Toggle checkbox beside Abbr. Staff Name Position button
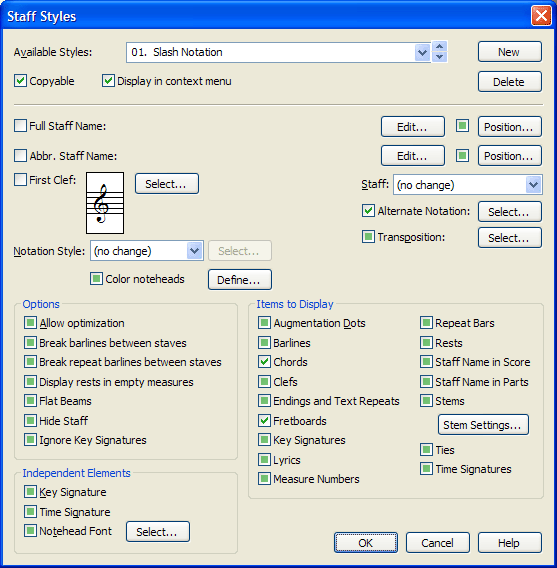 (462, 156)
